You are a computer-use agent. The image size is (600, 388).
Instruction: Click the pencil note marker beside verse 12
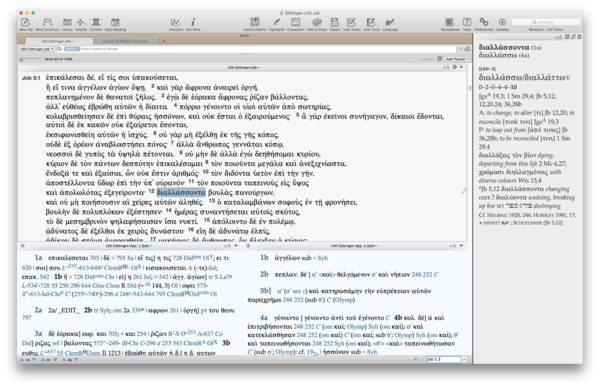pos(464,191)
